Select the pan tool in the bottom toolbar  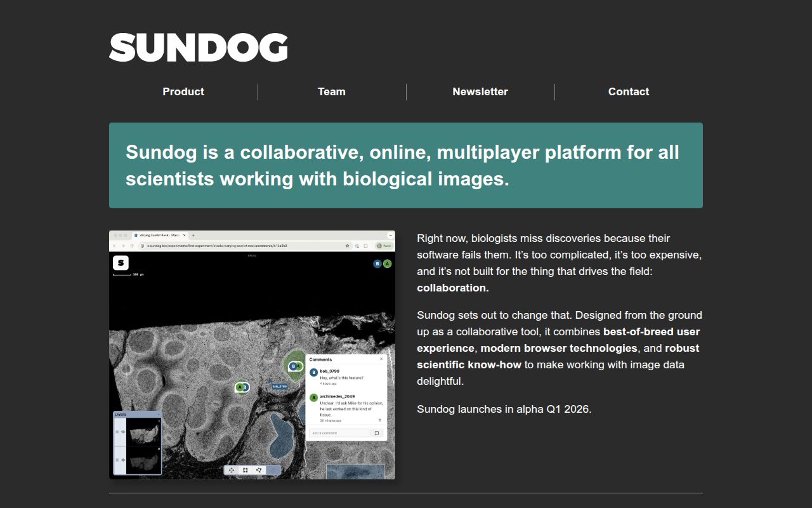click(231, 470)
